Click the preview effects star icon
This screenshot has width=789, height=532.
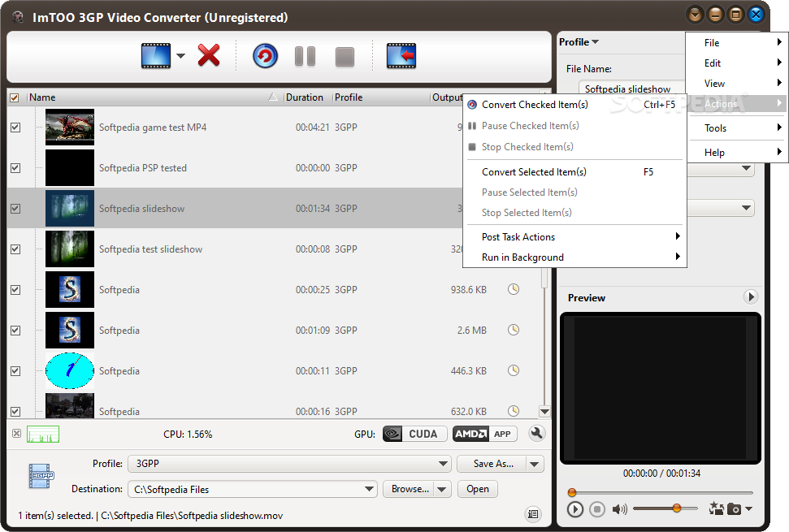click(x=716, y=508)
